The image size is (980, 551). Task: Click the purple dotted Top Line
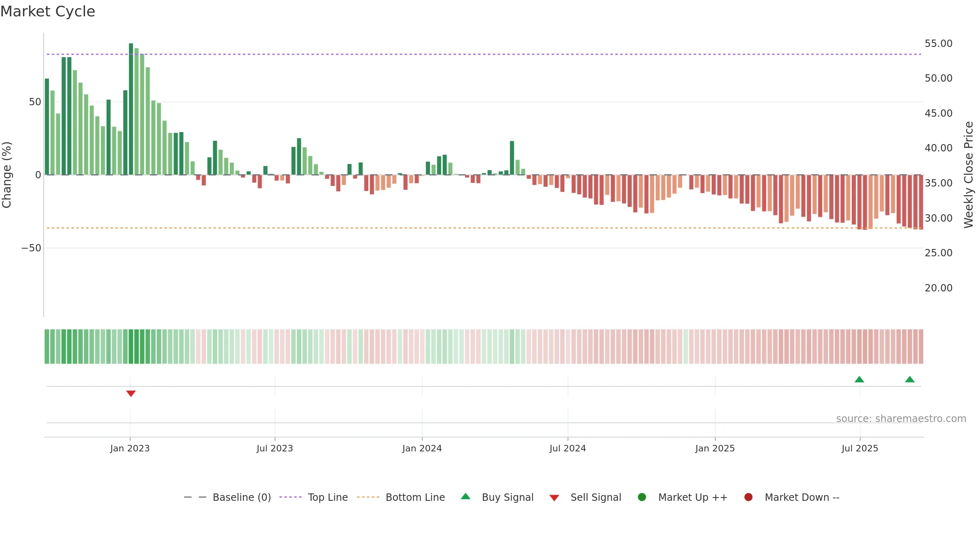click(x=484, y=54)
